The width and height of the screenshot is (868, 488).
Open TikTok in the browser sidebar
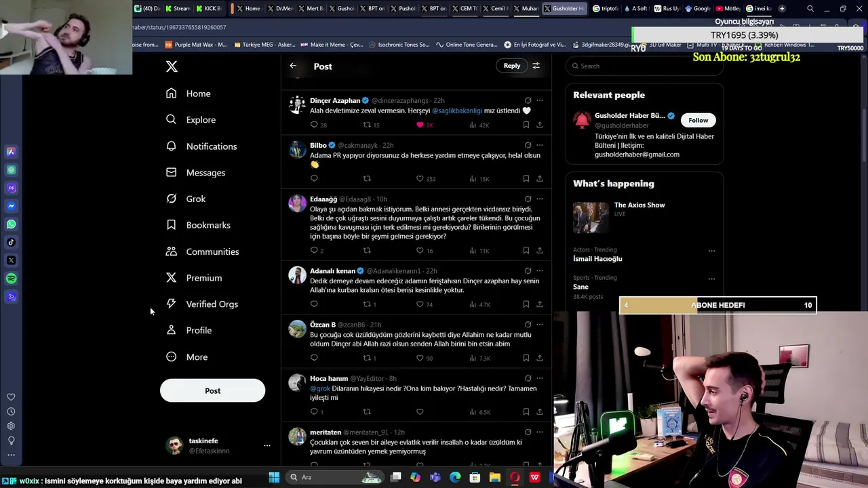(x=11, y=242)
